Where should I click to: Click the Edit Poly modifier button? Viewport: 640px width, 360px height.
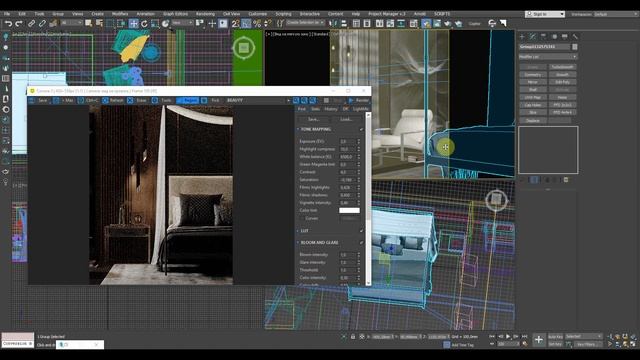562,82
